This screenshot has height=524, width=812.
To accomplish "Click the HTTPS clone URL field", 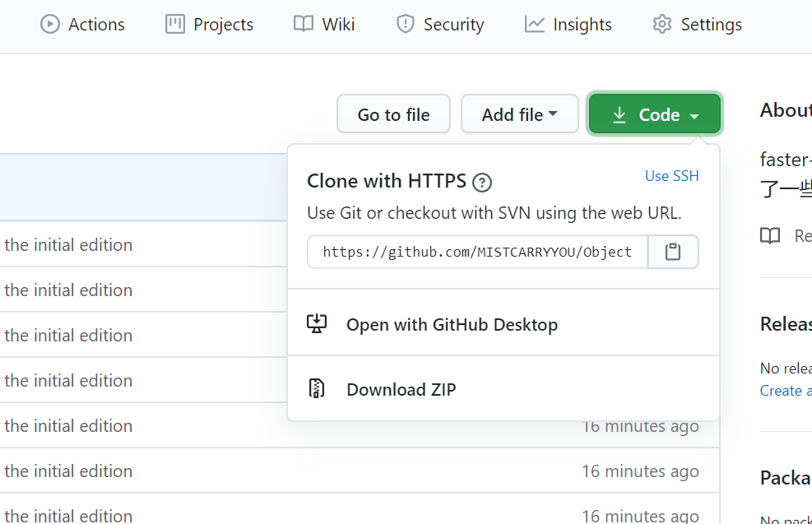I will (x=477, y=252).
